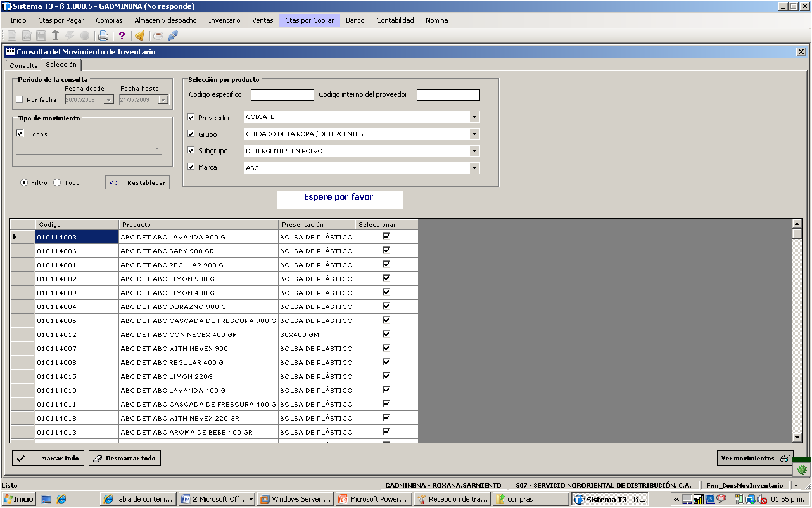Open the Inicio menu
This screenshot has height=508, width=812.
coord(18,20)
